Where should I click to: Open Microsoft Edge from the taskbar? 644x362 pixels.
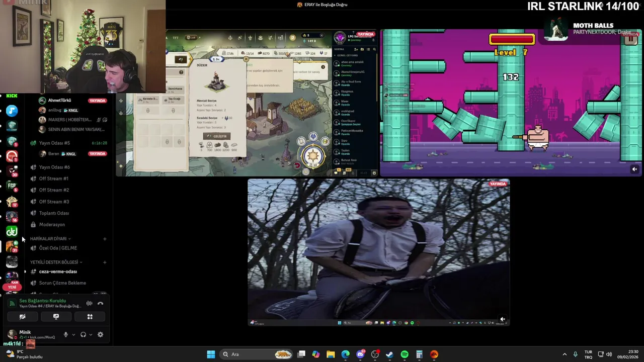coord(345,354)
